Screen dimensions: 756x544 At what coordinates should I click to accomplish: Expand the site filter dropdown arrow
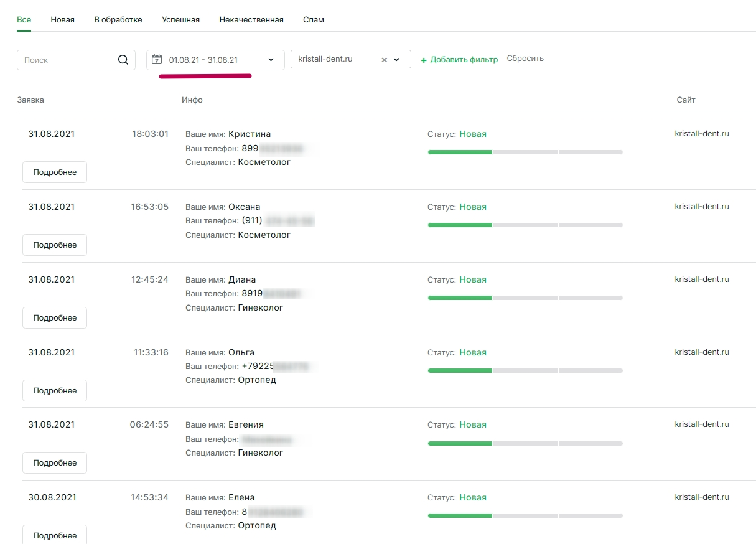tap(397, 60)
